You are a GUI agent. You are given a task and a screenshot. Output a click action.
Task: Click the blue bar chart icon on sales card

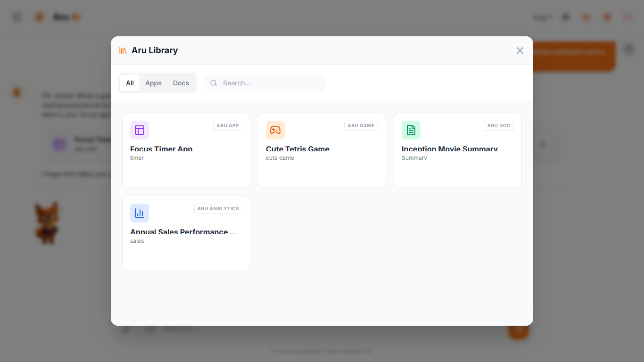(139, 213)
